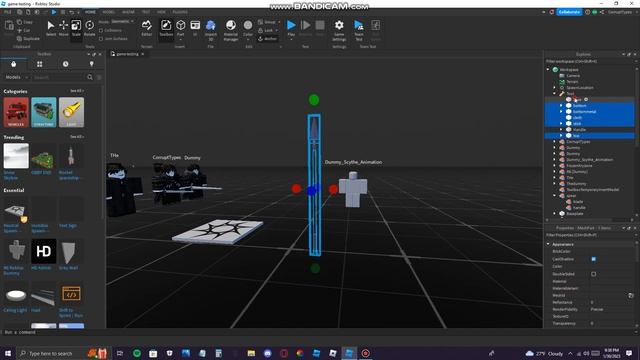Collapse the Appearance properties section
The height and width of the screenshot is (360, 640).
coord(549,244)
